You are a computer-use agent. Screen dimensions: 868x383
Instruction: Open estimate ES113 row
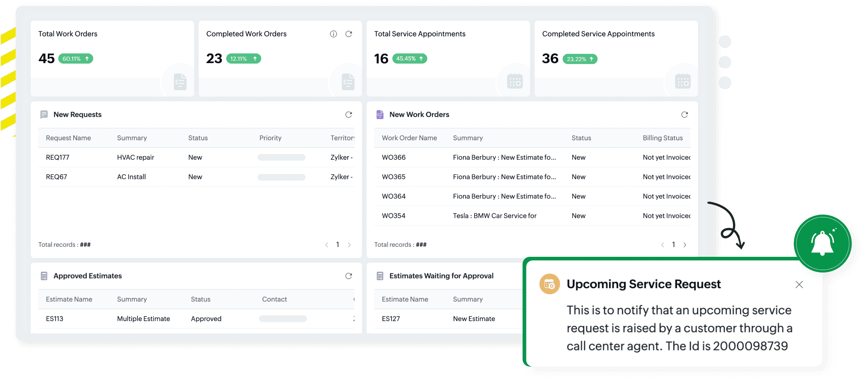196,319
